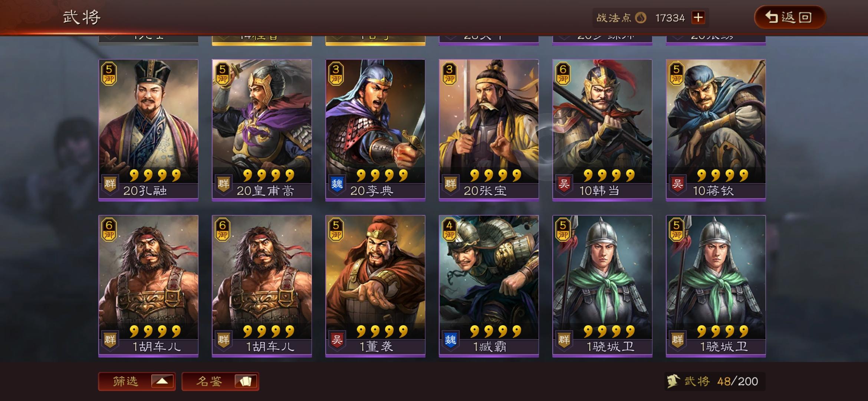The image size is (868, 401).
Task: Select the 皇甫嵩 general card
Action: click(262, 130)
